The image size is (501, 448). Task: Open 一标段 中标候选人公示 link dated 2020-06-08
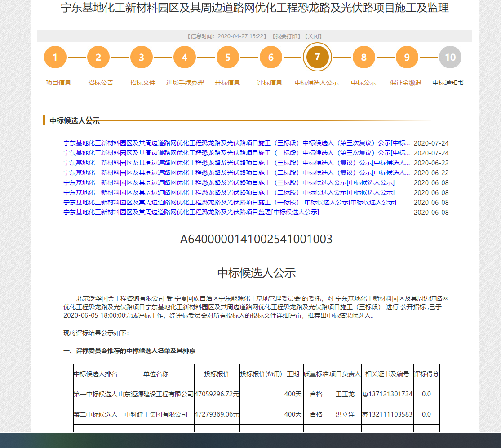(x=230, y=202)
